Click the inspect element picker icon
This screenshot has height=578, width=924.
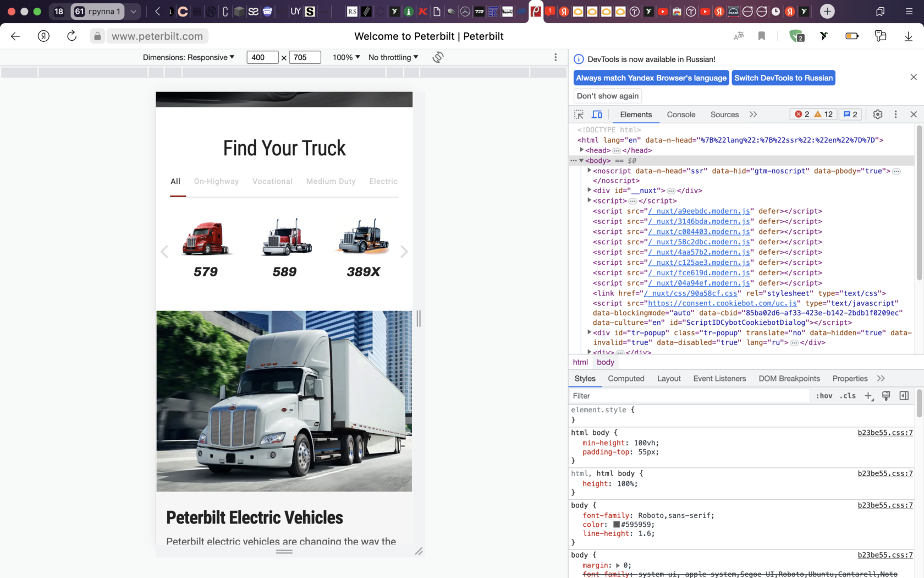579,114
